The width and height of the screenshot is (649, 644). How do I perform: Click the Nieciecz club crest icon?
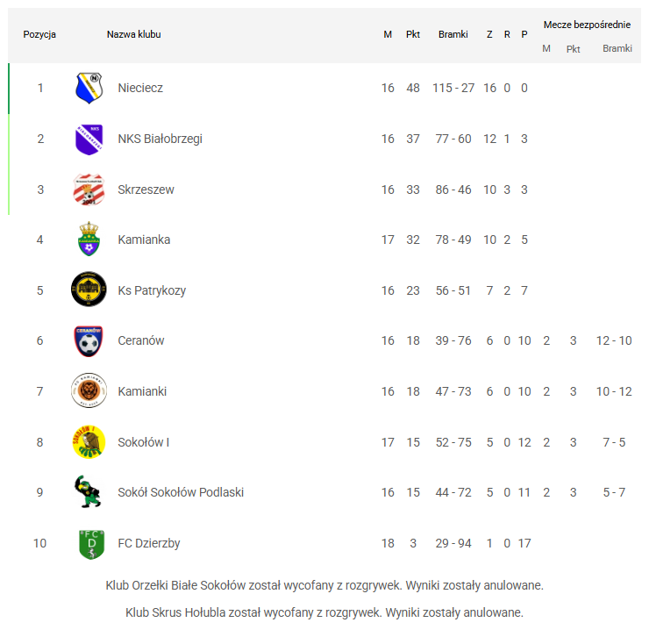tap(89, 88)
